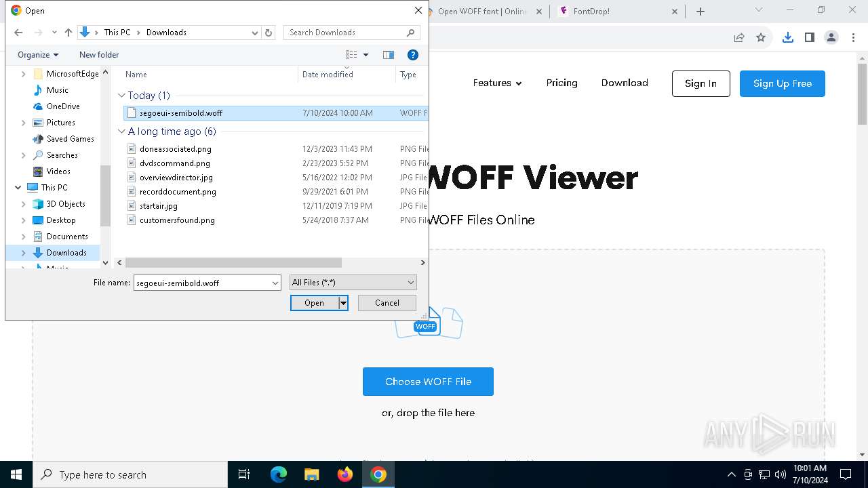Image resolution: width=868 pixels, height=488 pixels.
Task: Open a new Chrome tab
Action: tap(701, 12)
